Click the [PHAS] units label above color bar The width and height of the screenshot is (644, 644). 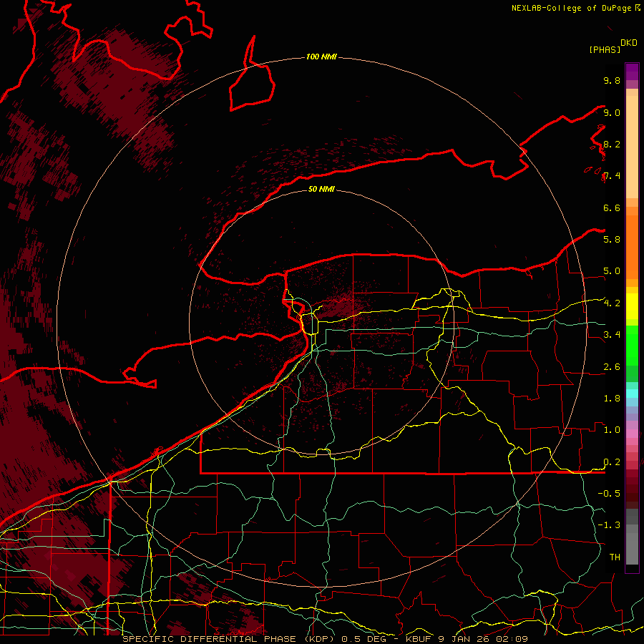[605, 49]
